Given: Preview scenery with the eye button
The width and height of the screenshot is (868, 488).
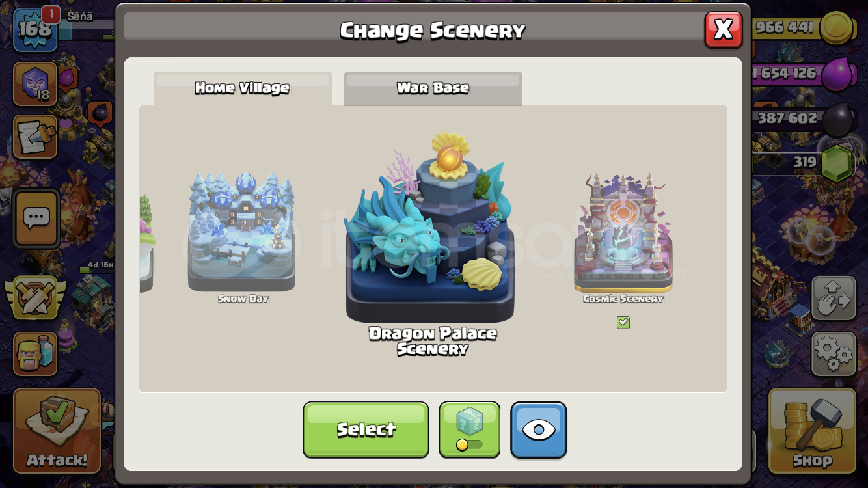Looking at the screenshot, I should [539, 430].
